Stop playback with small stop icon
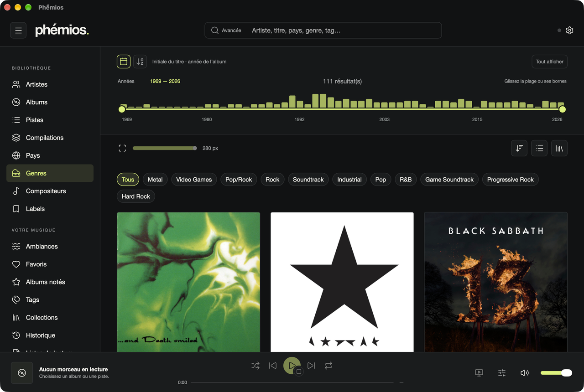Screen dimensions: 584x392 pos(299,371)
